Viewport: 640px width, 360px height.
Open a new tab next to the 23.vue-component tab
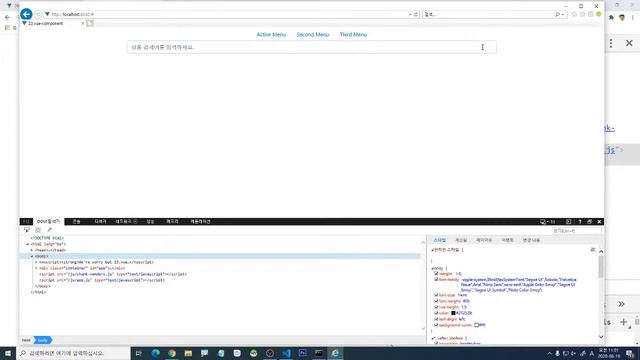pos(90,23)
